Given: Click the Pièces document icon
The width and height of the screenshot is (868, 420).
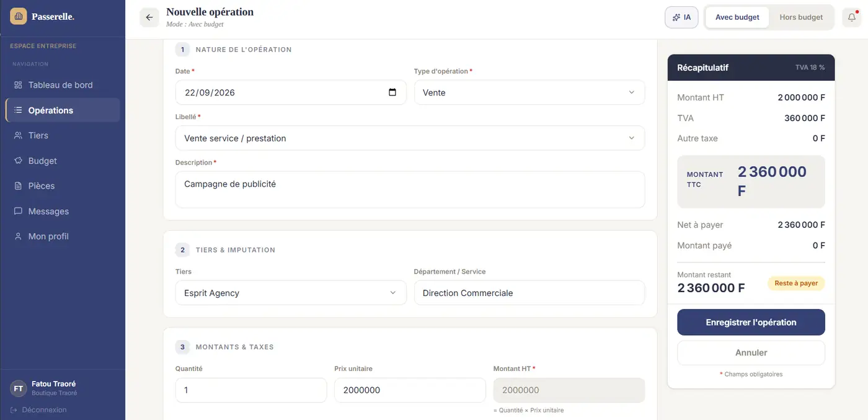Looking at the screenshot, I should 17,186.
